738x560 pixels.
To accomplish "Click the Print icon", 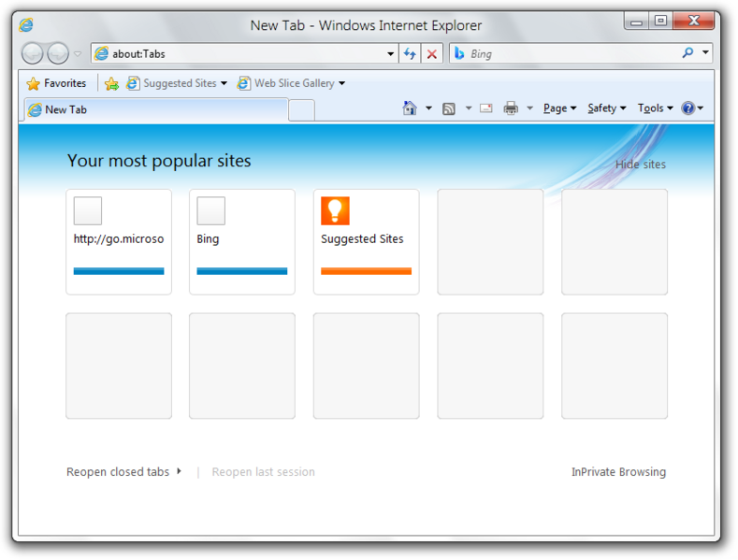I will pyautogui.click(x=511, y=108).
